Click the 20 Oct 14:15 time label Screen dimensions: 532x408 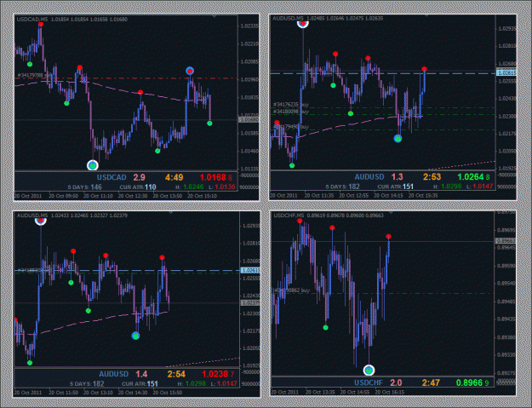[388, 196]
